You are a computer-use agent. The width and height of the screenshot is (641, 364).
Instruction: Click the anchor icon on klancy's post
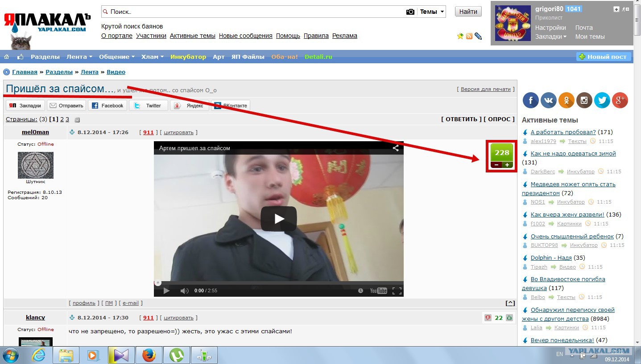73,317
